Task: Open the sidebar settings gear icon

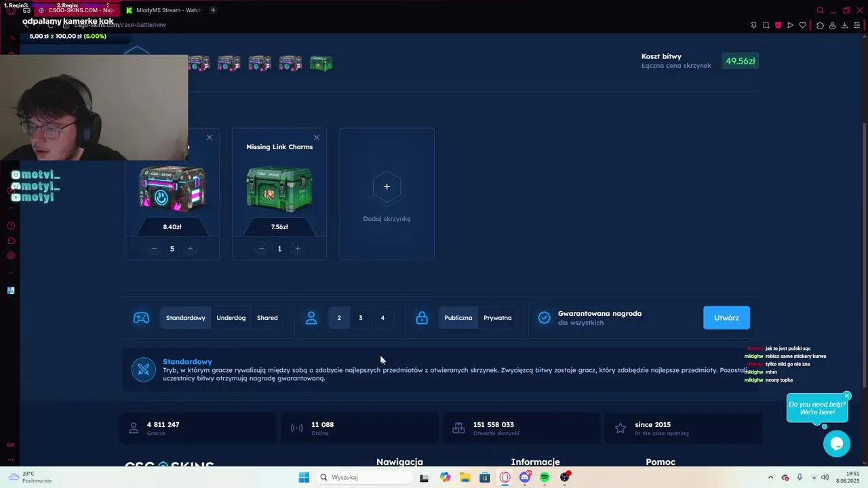Action: point(11,256)
